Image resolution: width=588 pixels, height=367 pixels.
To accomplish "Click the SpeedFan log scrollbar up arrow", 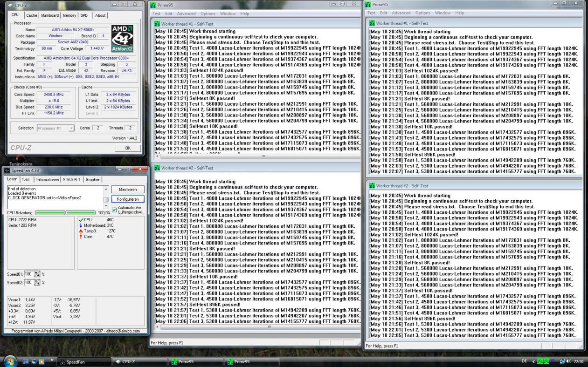I will (105, 189).
